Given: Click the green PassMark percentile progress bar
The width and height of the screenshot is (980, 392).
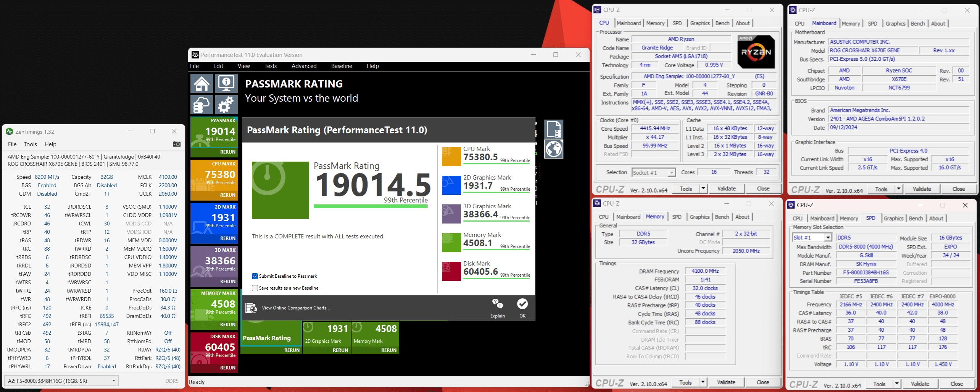Looking at the screenshot, I should [371, 206].
